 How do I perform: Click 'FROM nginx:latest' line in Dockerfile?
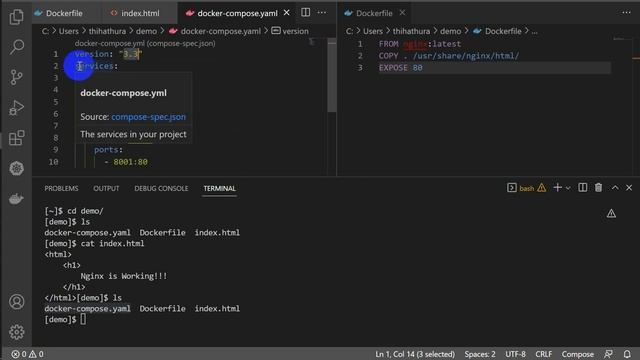point(420,44)
